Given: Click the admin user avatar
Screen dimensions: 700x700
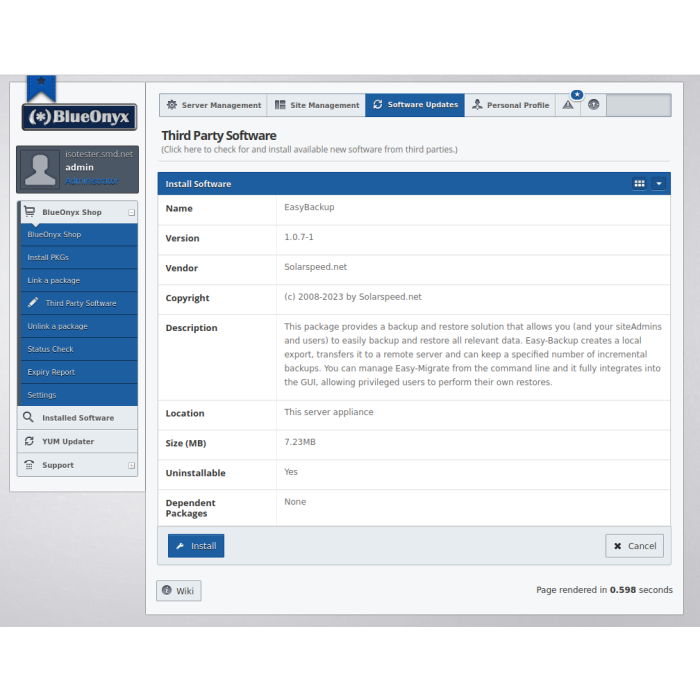Looking at the screenshot, I should [40, 169].
